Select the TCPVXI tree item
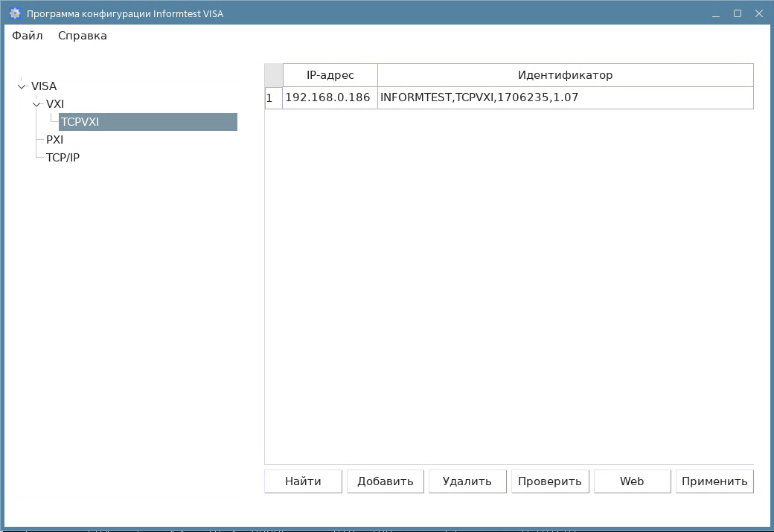Image resolution: width=774 pixels, height=532 pixels. [x=147, y=122]
